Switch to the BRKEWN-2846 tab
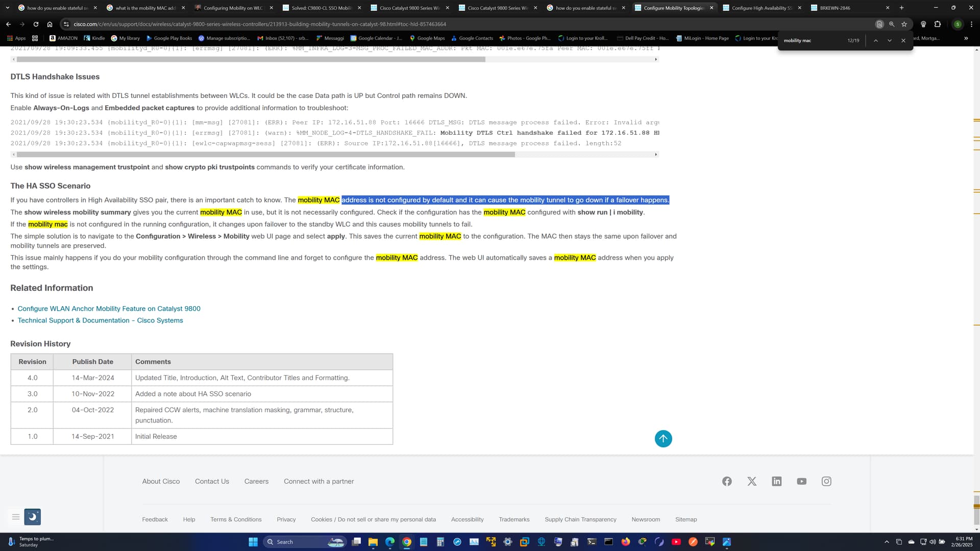This screenshot has height=551, width=980. coord(850,8)
